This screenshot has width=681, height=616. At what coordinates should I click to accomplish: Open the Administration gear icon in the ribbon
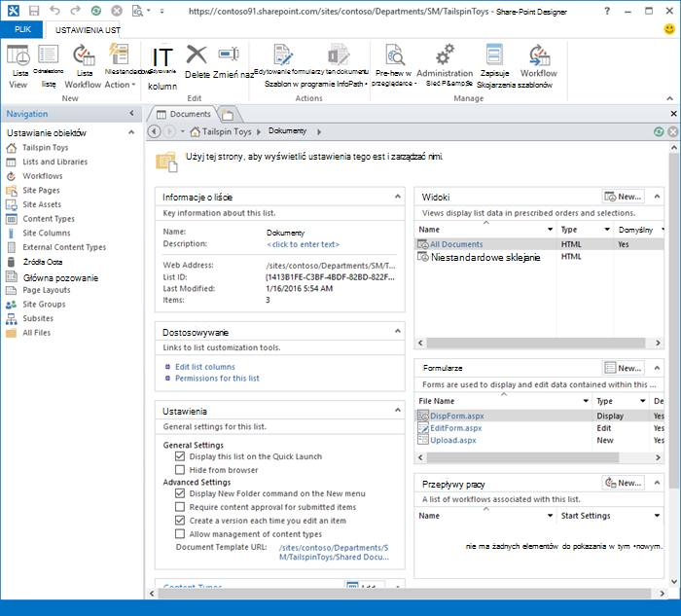[x=445, y=54]
